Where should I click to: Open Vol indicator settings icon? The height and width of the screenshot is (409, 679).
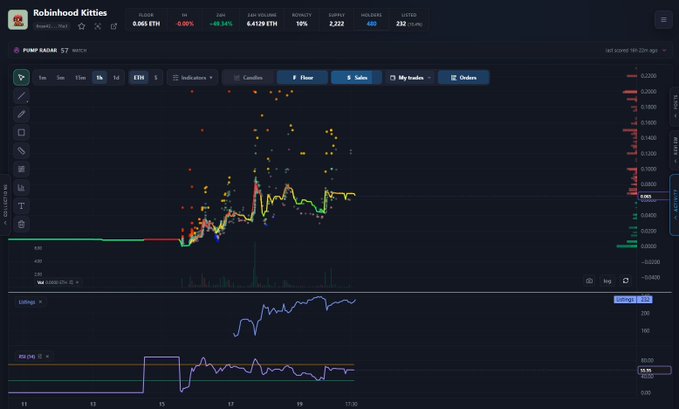(71, 282)
